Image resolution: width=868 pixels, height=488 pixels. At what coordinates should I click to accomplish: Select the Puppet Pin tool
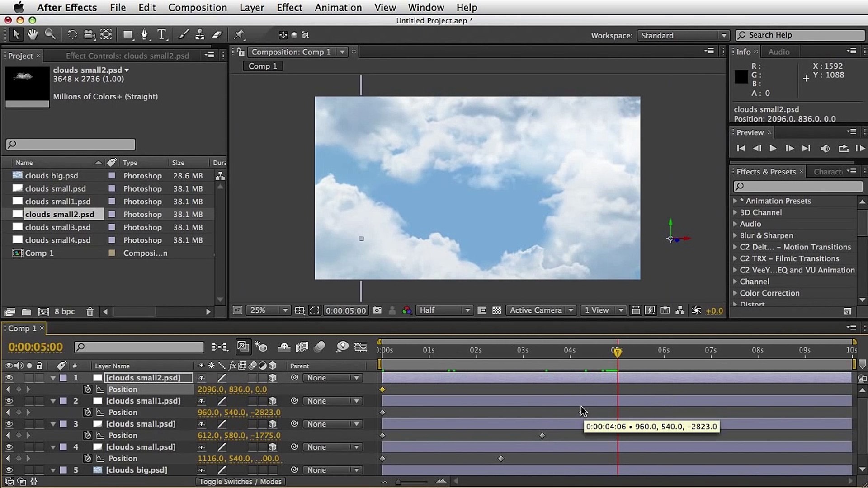[x=239, y=35]
